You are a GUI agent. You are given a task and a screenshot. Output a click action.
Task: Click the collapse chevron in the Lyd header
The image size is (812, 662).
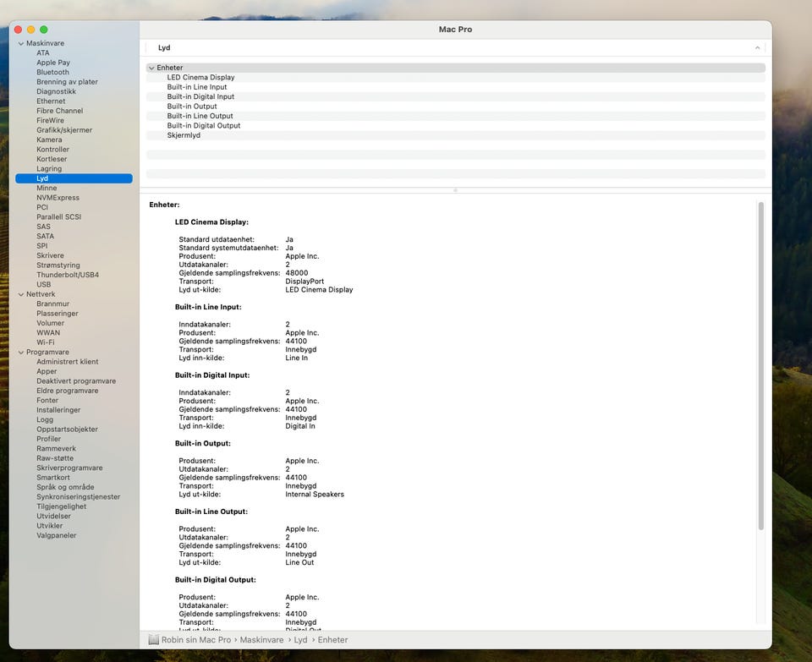coord(757,48)
